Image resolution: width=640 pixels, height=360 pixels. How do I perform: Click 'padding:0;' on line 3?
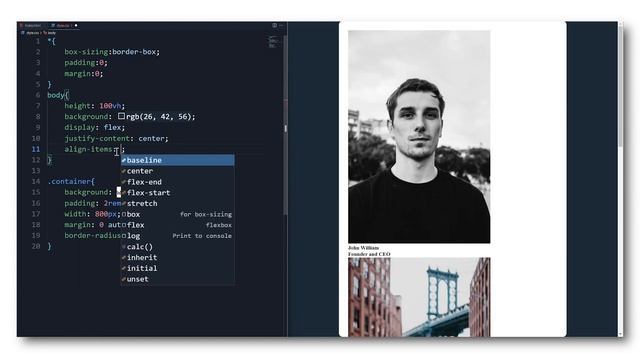point(86,62)
